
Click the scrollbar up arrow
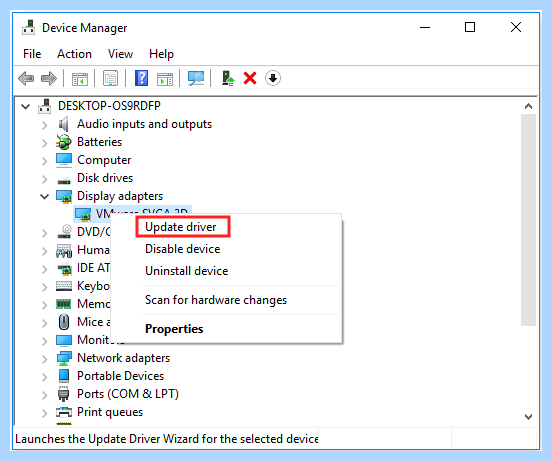point(528,106)
